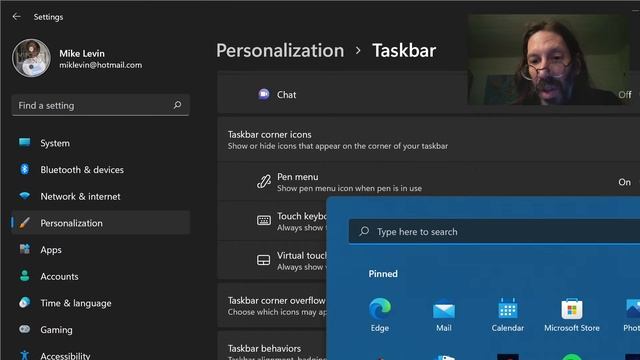Image resolution: width=640 pixels, height=360 pixels.
Task: Click the magnifier icon in Find a setting
Action: point(177,105)
